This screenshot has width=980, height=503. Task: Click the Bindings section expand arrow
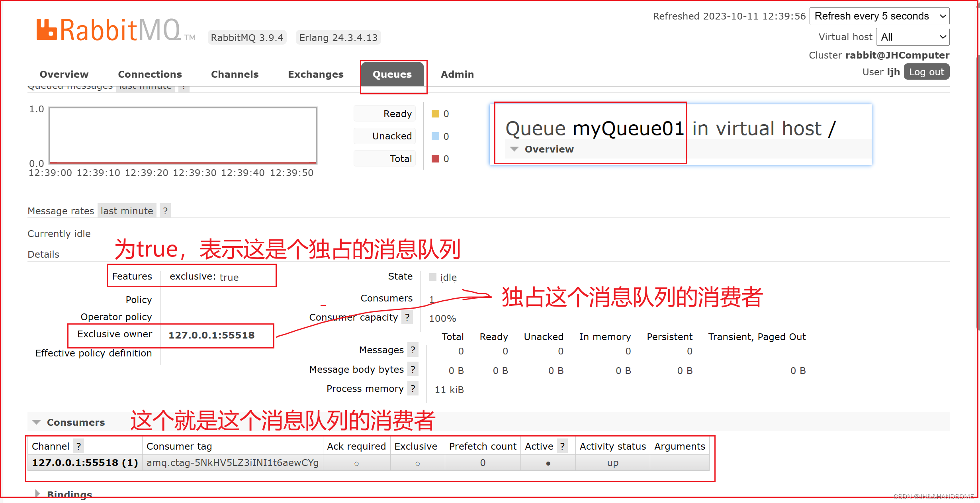click(36, 493)
